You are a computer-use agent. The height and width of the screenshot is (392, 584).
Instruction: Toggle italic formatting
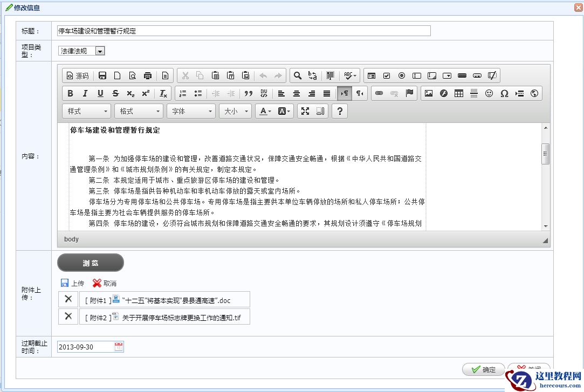point(85,93)
